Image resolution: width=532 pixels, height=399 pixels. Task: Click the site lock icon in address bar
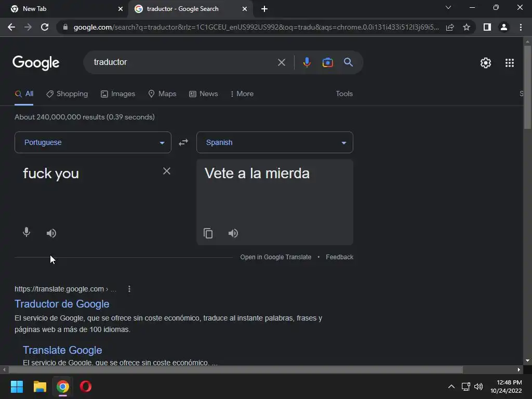click(65, 27)
